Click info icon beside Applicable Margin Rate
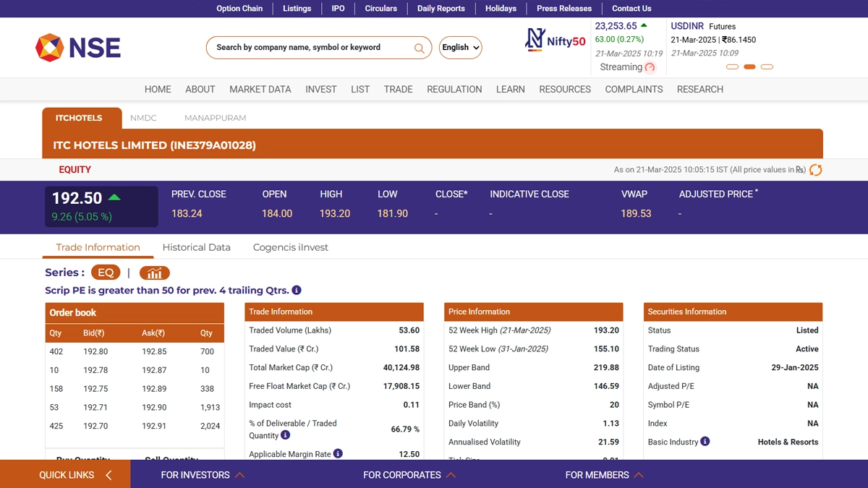This screenshot has width=868, height=488. (338, 453)
